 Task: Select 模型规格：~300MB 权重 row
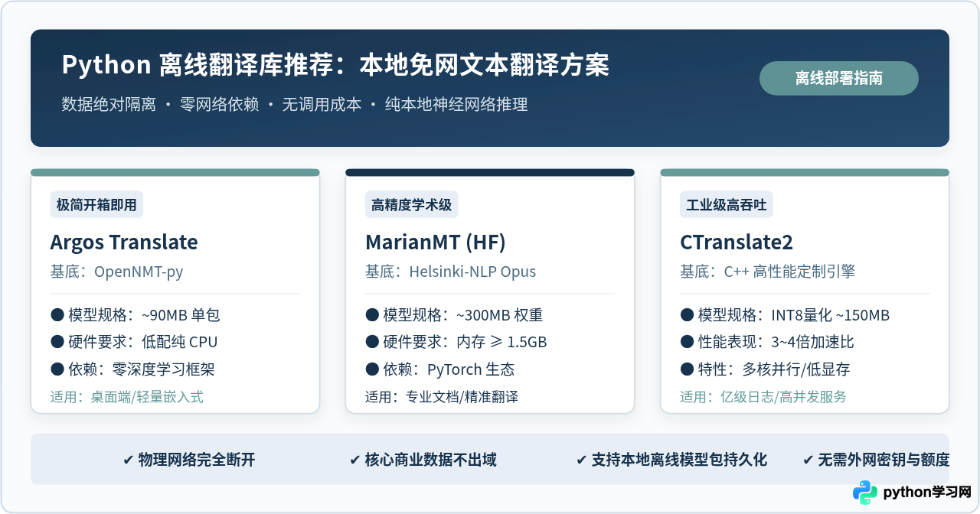(454, 315)
